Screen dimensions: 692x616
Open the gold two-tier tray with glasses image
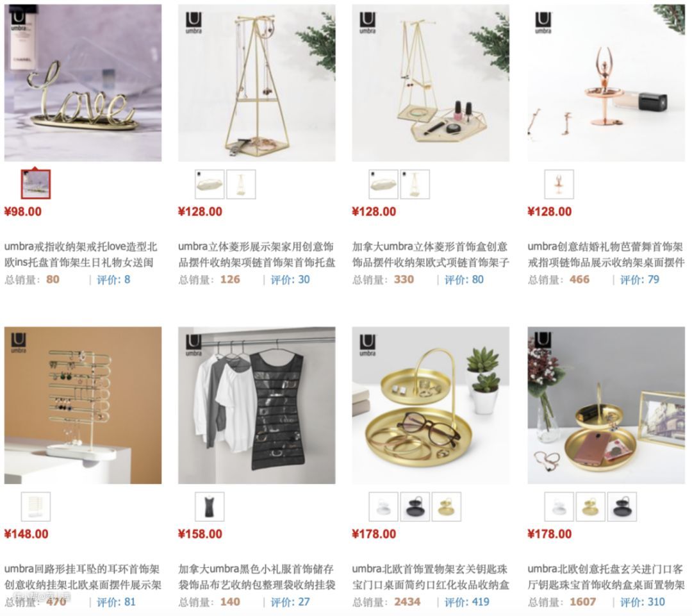point(431,405)
